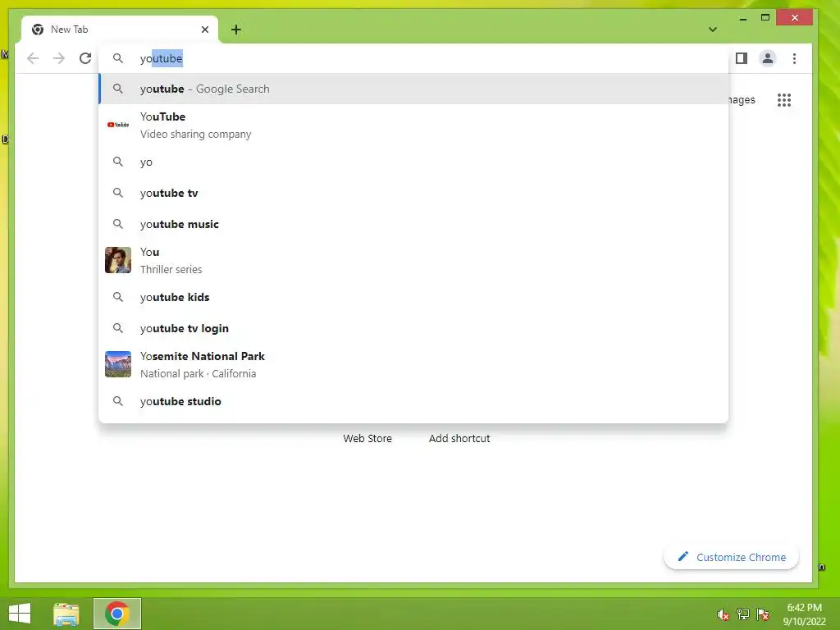Screen dimensions: 840x630
Task: Select 'You Thriller series' suggestion
Action: point(413,260)
